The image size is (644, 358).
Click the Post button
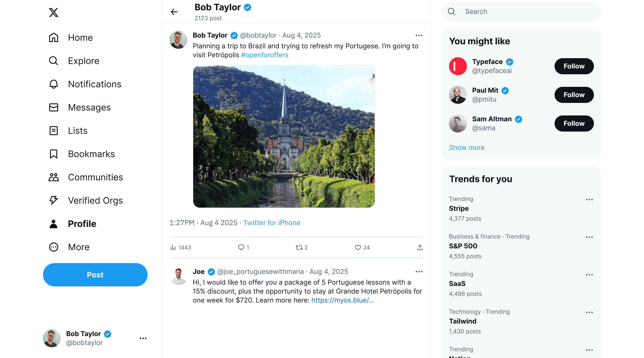pyautogui.click(x=95, y=275)
